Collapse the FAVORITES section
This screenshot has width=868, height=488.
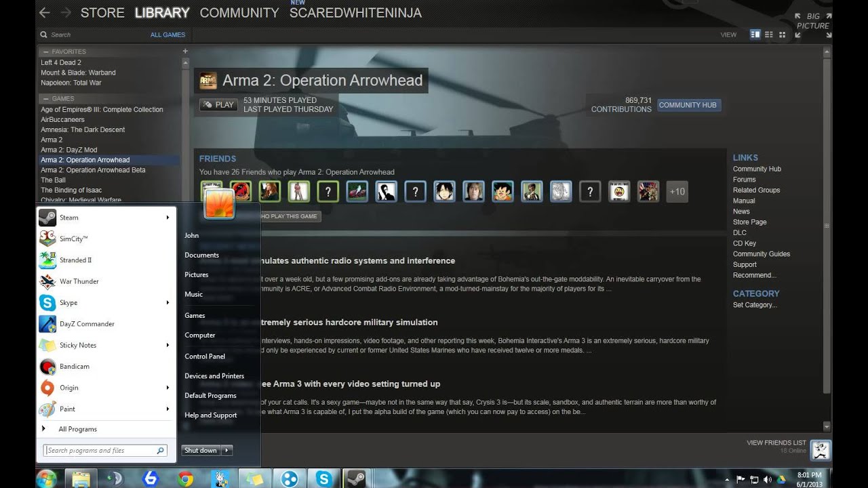coord(46,52)
